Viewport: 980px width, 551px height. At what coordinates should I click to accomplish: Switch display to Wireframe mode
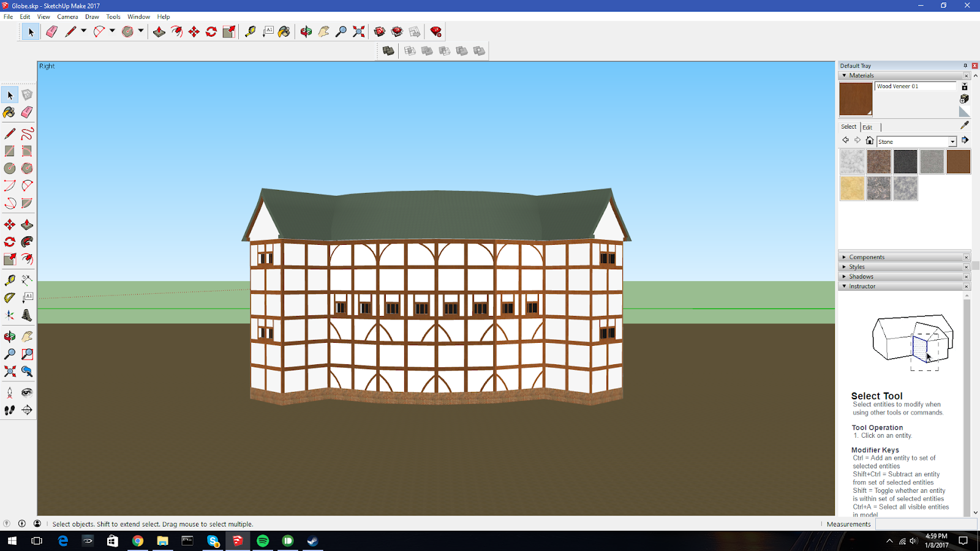pos(409,50)
